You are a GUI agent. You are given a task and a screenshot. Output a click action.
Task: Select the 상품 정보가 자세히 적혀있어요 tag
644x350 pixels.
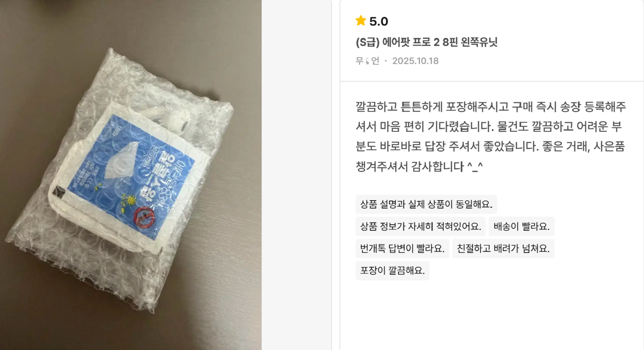(x=421, y=227)
